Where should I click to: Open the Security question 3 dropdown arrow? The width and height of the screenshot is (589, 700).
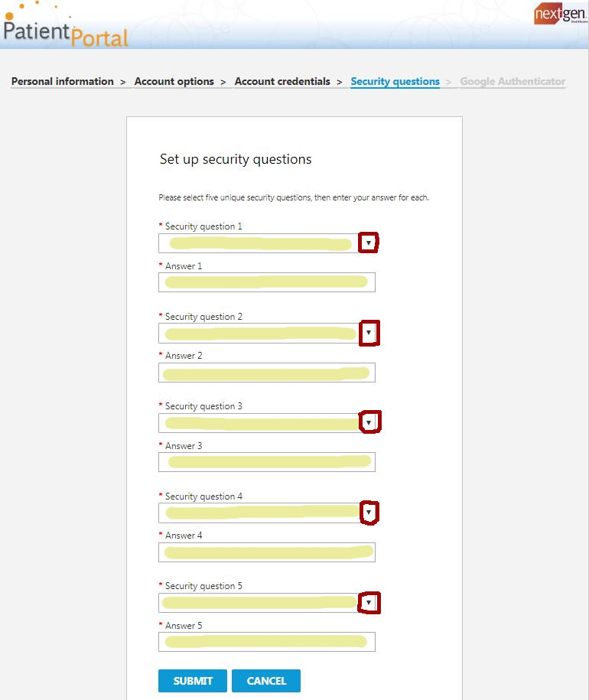tap(370, 422)
